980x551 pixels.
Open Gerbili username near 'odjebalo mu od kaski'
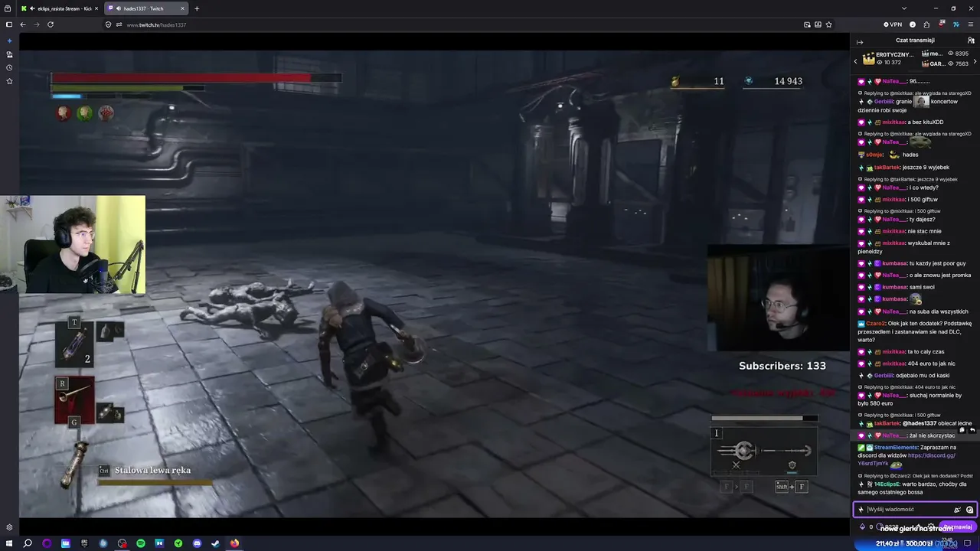[884, 376]
